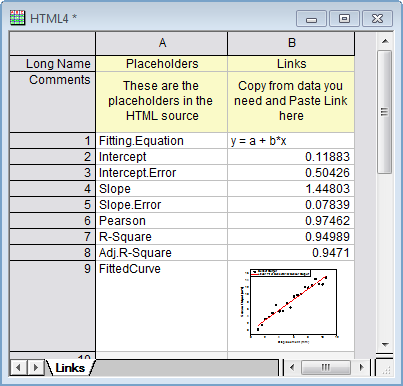Screen dimensions: 403x386
Task: Click previous sheet tab arrow
Action: click(x=19, y=368)
